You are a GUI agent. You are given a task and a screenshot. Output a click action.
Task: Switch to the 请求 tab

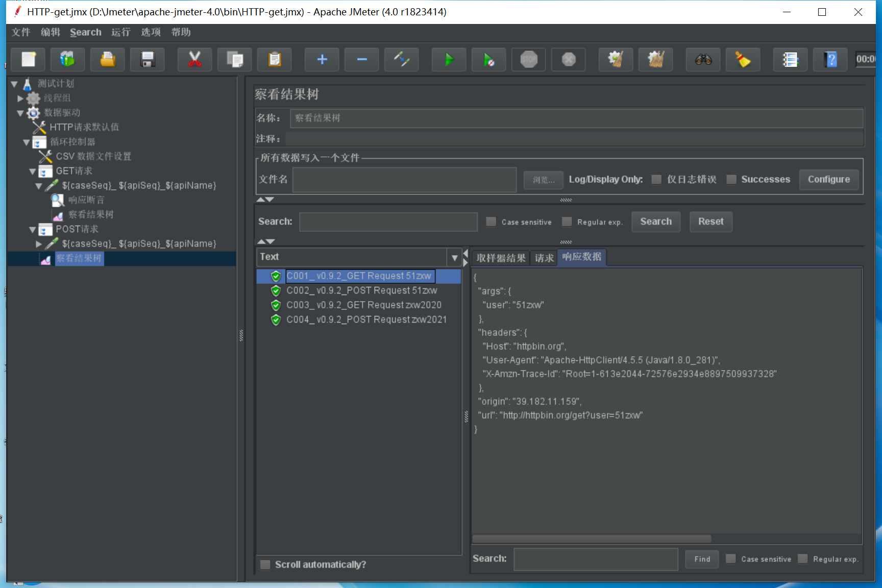pyautogui.click(x=544, y=258)
